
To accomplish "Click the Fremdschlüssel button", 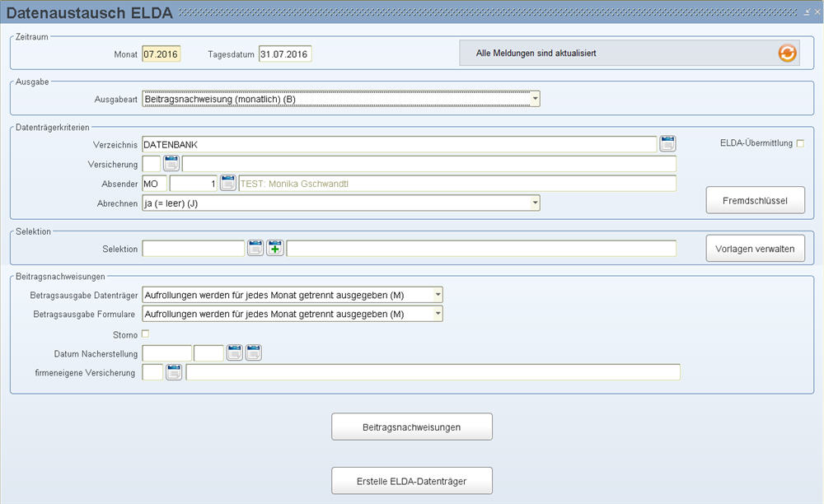I will [x=755, y=200].
